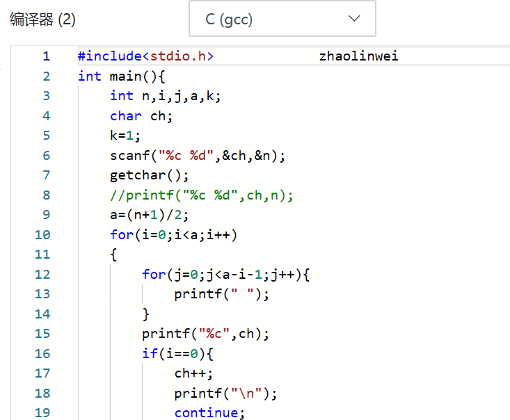Click the 编译器 (2) label
This screenshot has height=420, width=510.
coord(42,19)
